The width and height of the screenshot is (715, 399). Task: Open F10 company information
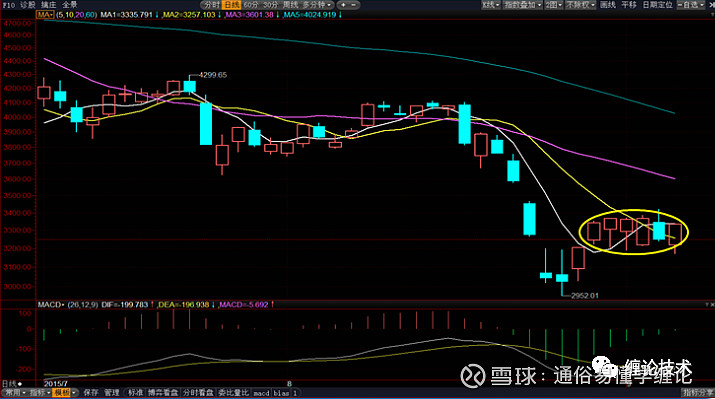[8, 5]
